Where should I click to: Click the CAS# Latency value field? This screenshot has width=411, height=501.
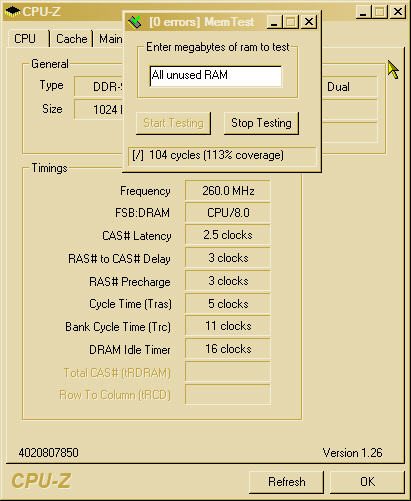[228, 235]
